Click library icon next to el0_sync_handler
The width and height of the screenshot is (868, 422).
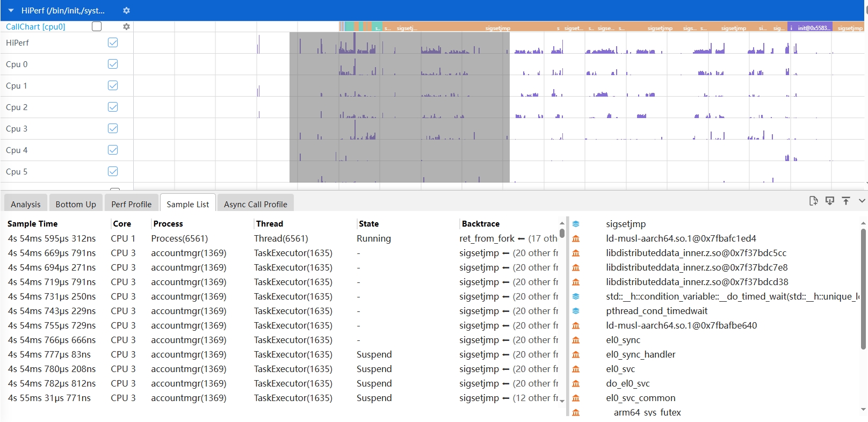576,354
